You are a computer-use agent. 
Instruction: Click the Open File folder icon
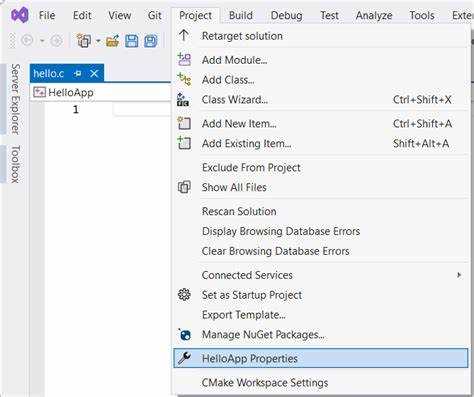point(113,41)
